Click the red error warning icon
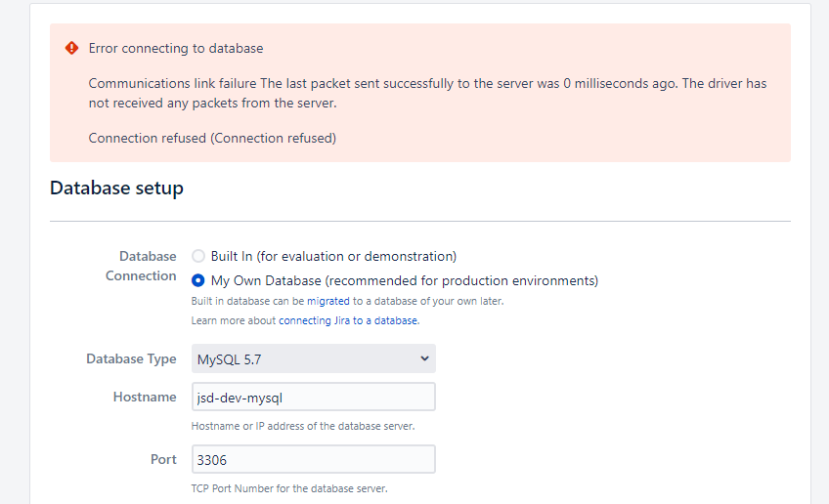 [x=72, y=48]
